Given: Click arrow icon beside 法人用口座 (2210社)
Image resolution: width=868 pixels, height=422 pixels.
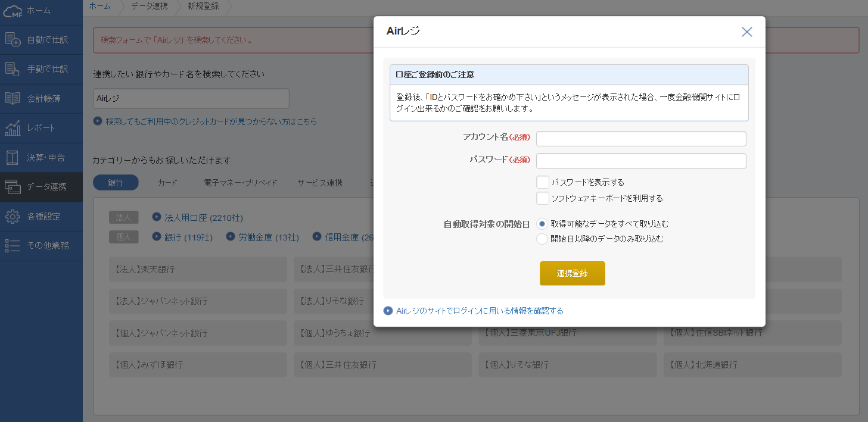Looking at the screenshot, I should [157, 217].
